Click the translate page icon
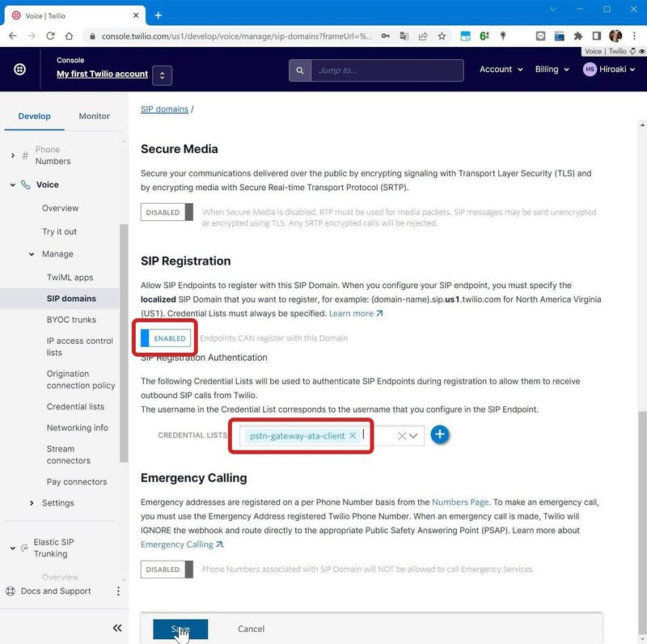This screenshot has width=647, height=644. (404, 36)
